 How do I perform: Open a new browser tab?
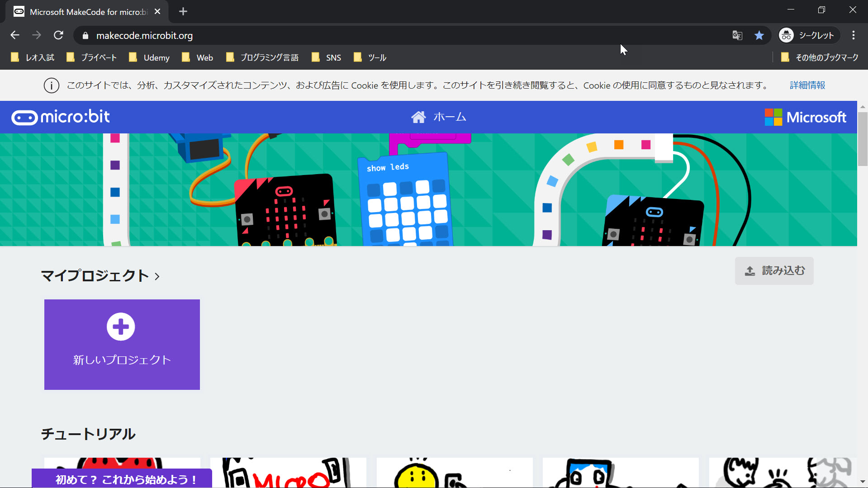click(x=183, y=12)
